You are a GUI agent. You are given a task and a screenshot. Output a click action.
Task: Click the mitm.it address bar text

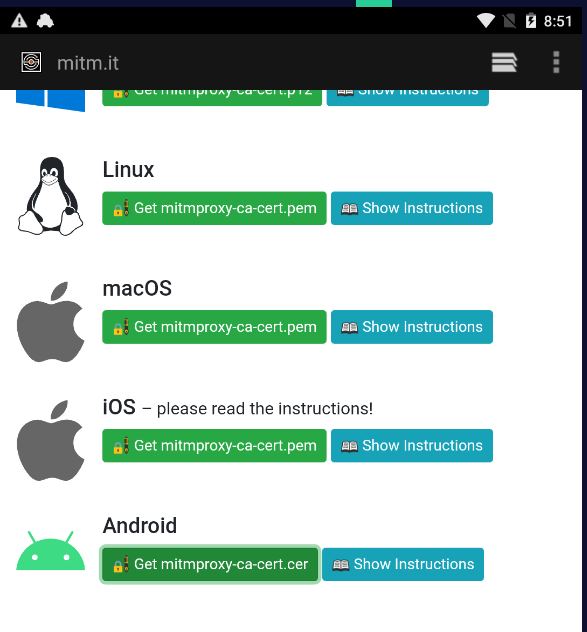(88, 63)
